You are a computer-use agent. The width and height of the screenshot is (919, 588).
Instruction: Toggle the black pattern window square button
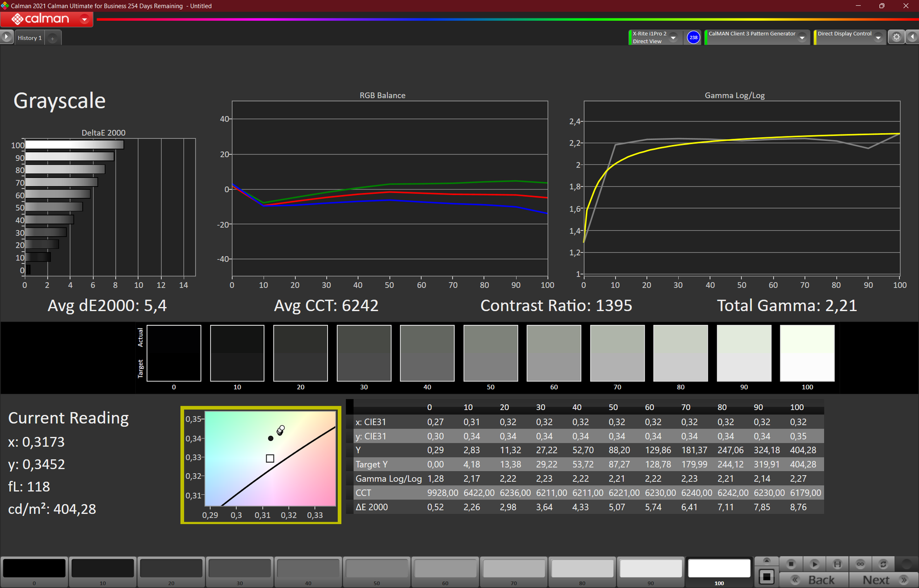point(767,577)
